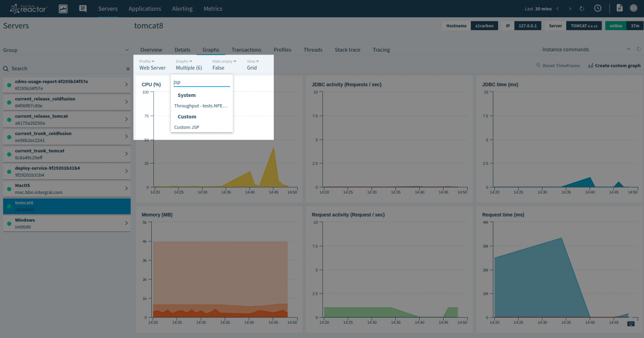Open the Alerting section in the navigation
The width and height of the screenshot is (644, 338).
pyautogui.click(x=182, y=8)
